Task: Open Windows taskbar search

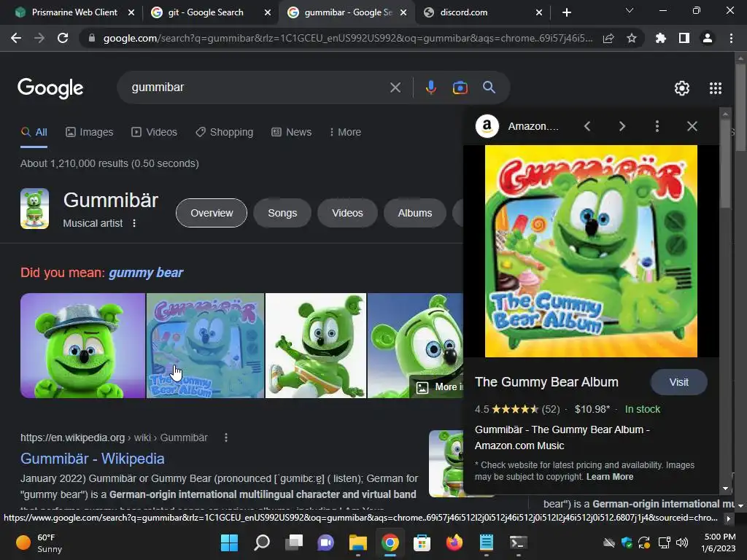Action: pos(262,542)
